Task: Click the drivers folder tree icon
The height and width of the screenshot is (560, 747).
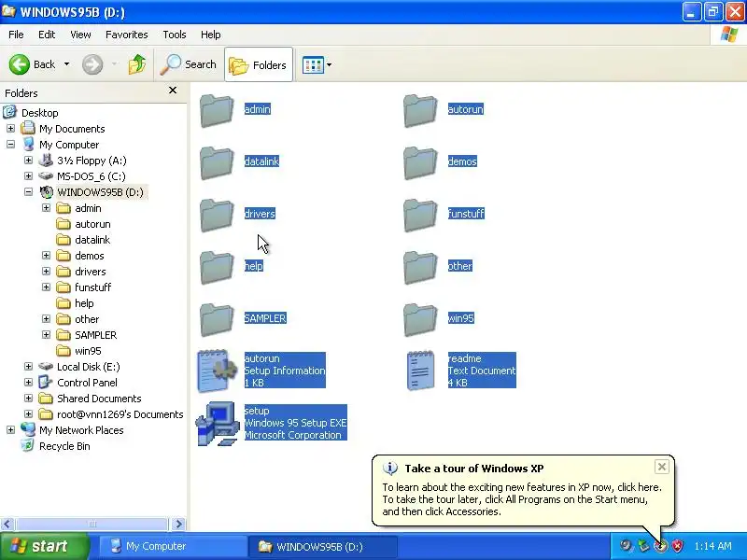Action: coord(63,272)
